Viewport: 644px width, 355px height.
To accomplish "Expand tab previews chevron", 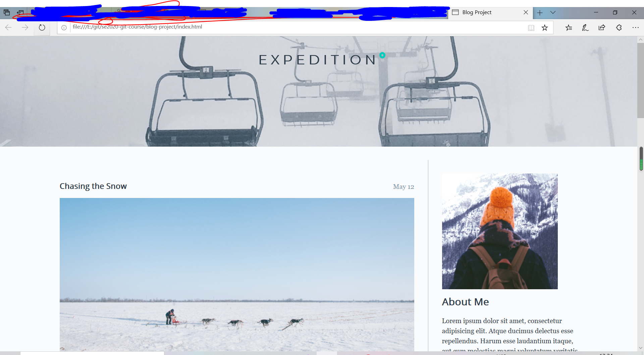I will coord(553,13).
